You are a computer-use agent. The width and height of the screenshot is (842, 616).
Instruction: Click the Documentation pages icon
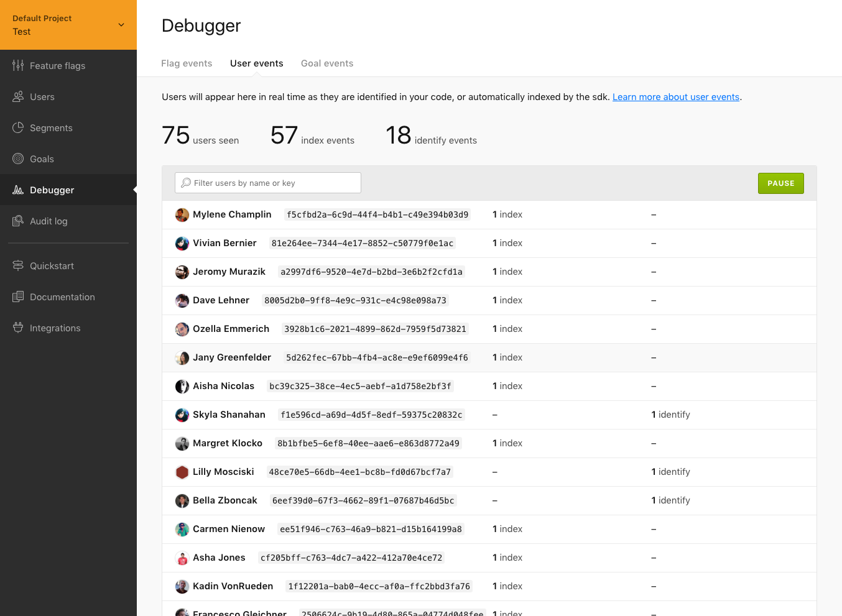tap(18, 297)
